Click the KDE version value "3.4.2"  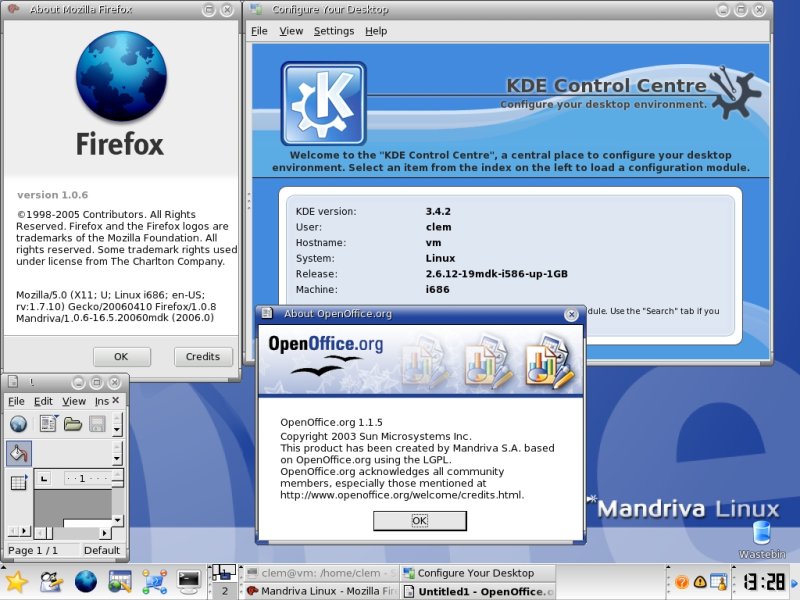(438, 211)
